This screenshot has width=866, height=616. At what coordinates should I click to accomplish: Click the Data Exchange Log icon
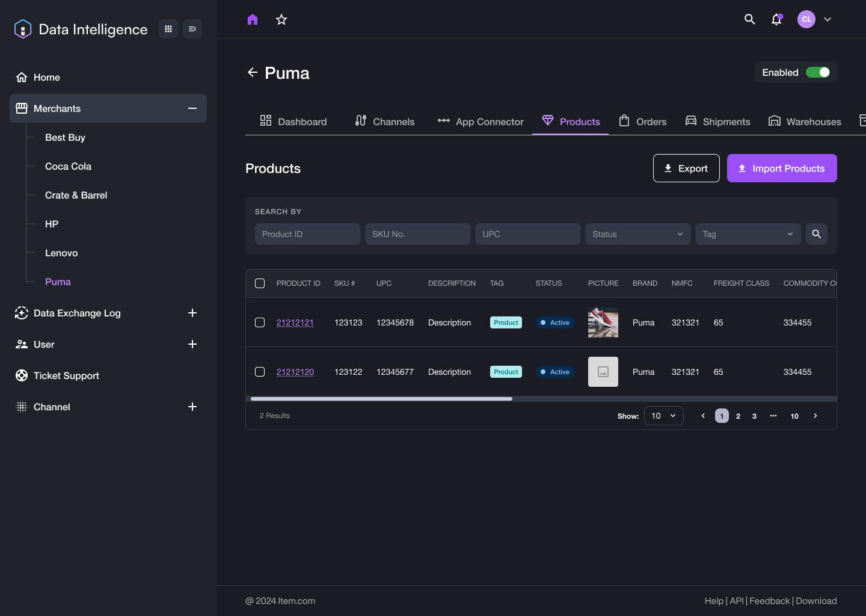point(22,313)
